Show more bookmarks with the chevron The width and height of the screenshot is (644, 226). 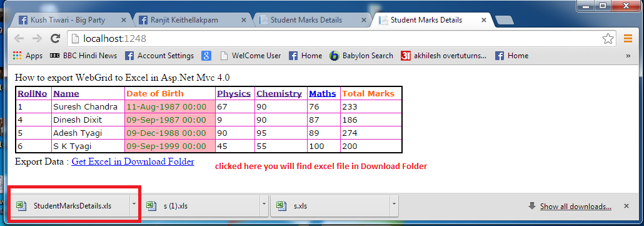click(628, 56)
